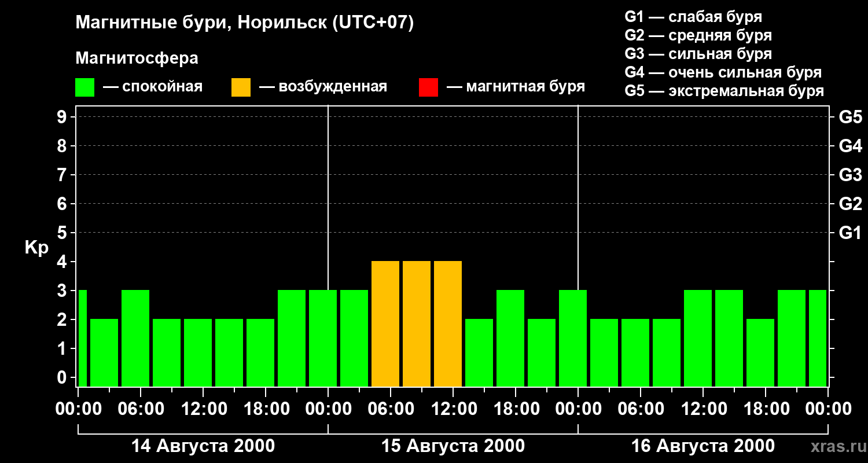
Task: Click the green bar crossing midnight into 15 Августа
Action: tap(323, 338)
